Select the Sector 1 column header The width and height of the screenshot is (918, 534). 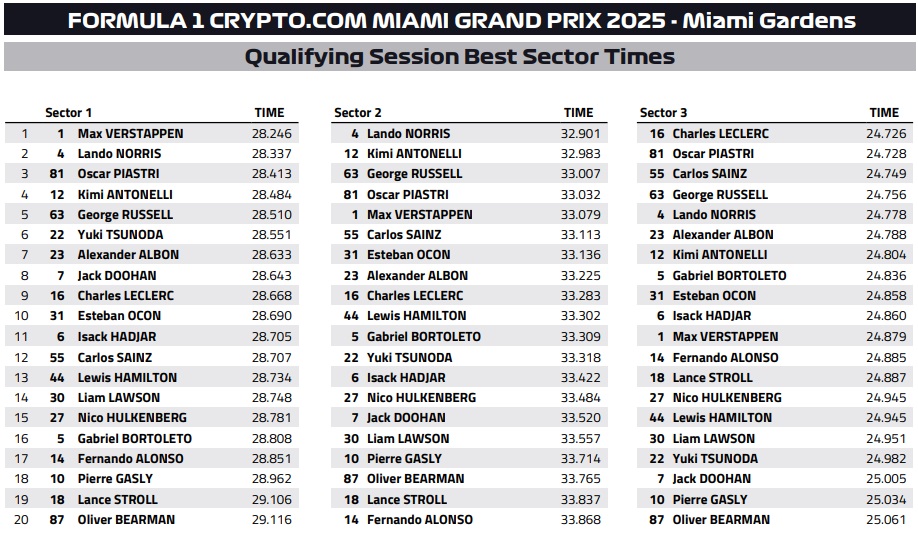tap(69, 113)
